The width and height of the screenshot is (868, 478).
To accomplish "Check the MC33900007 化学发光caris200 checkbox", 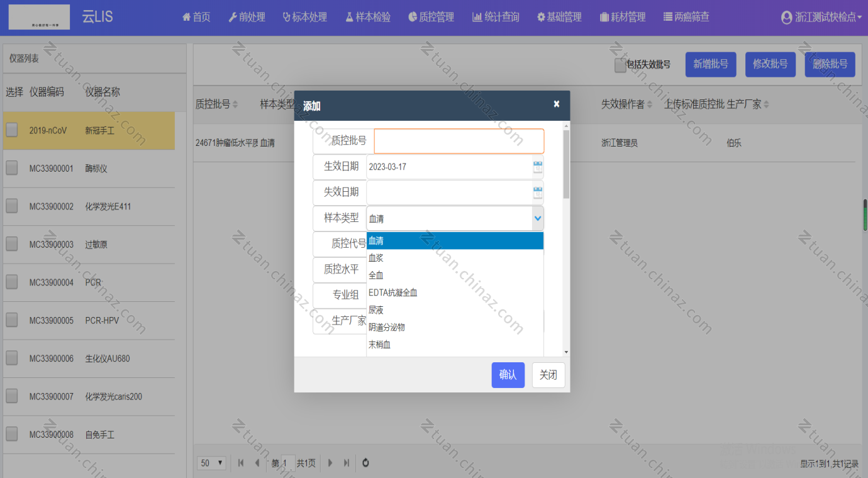I will [12, 396].
